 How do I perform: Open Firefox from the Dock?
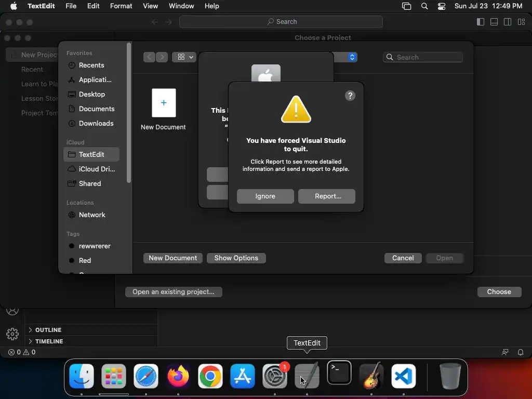(x=178, y=376)
